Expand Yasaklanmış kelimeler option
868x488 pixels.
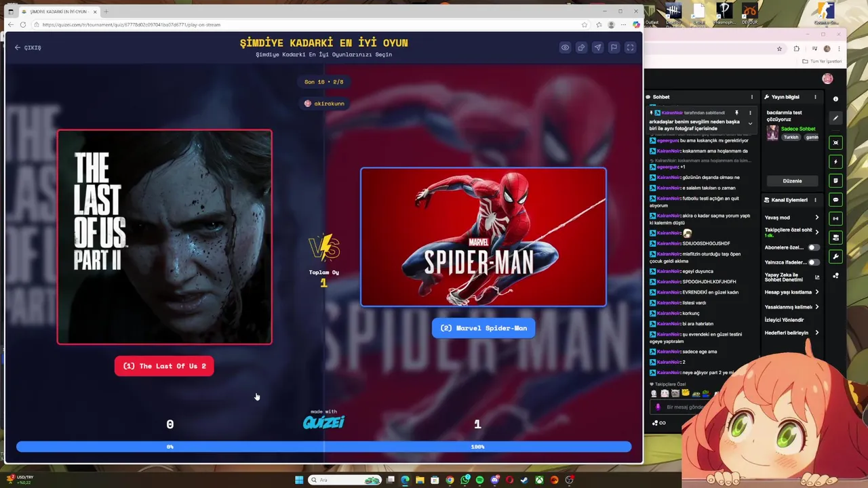792,307
